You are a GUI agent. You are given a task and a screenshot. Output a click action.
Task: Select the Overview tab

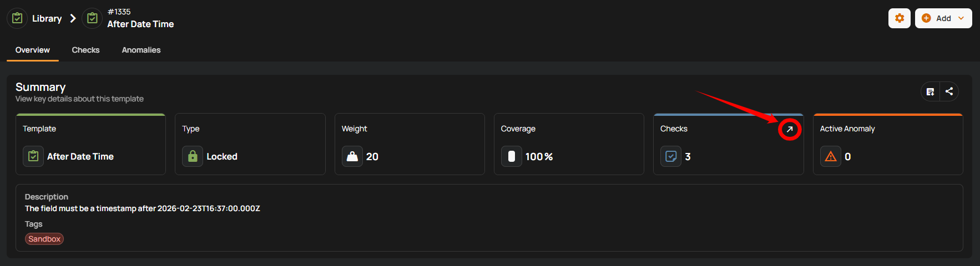point(33,50)
